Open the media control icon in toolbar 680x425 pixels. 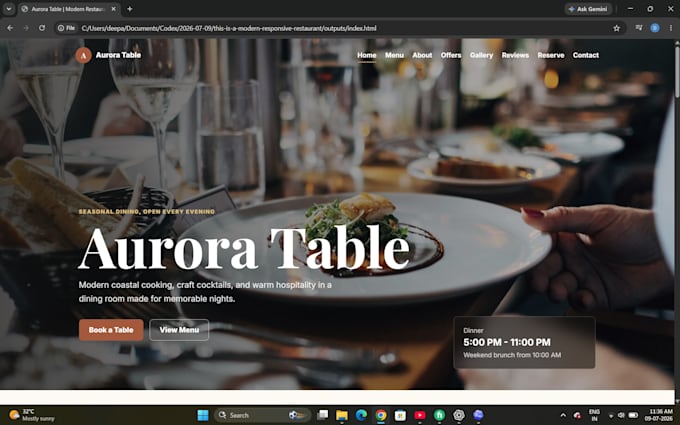point(639,28)
